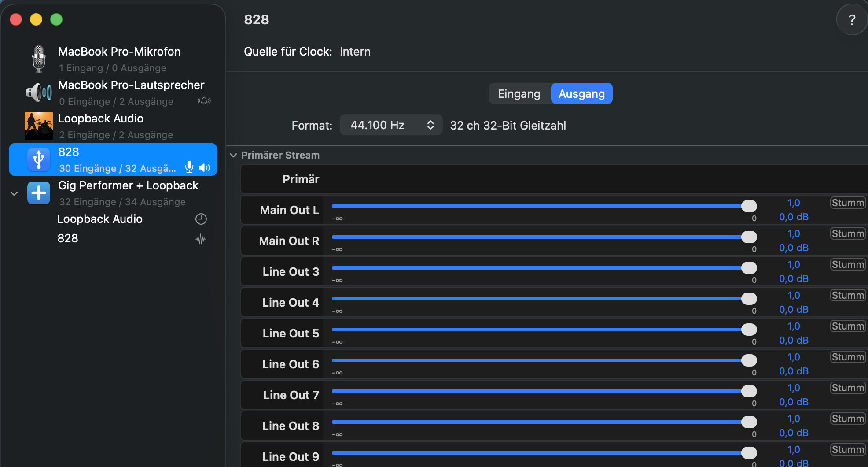Click the Loopback Audio device thumbnail icon
Viewport: 868px width, 467px height.
coord(39,126)
